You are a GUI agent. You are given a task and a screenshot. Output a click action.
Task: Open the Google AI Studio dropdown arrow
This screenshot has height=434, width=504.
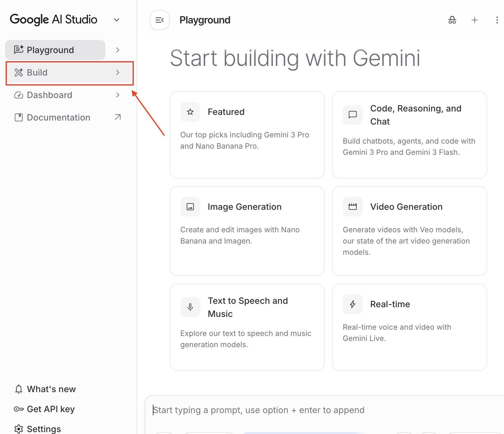117,20
